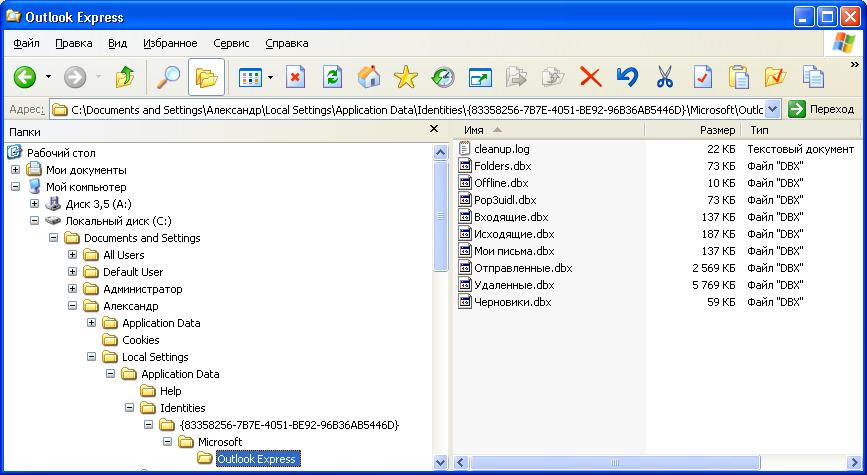Open the Views dropdown arrow

(270, 77)
